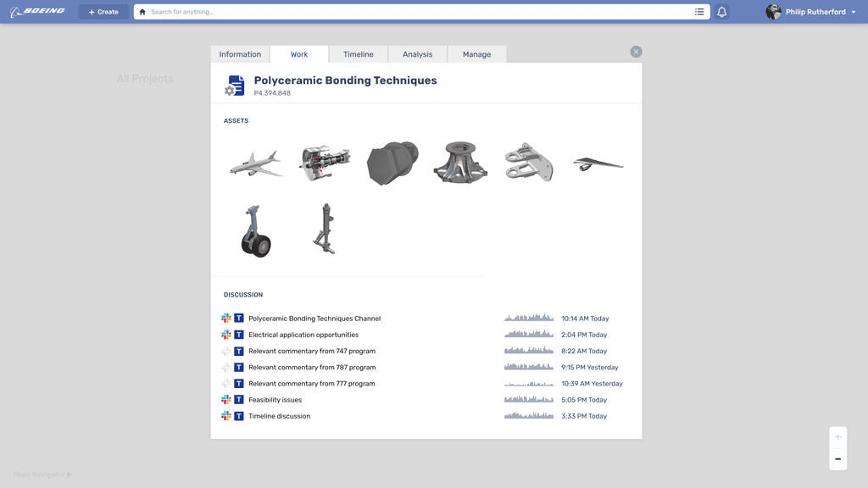Click Teams icon for 747 program commentary
Screen dimensions: 868x488
[238, 352]
